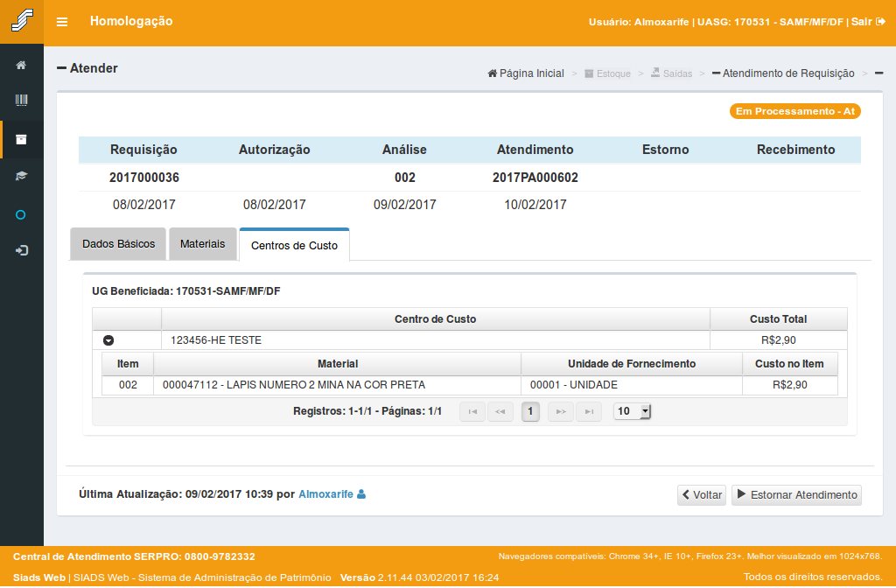The image size is (896, 588).
Task: Click the date 09/02/2017 under Análise
Action: (x=404, y=205)
